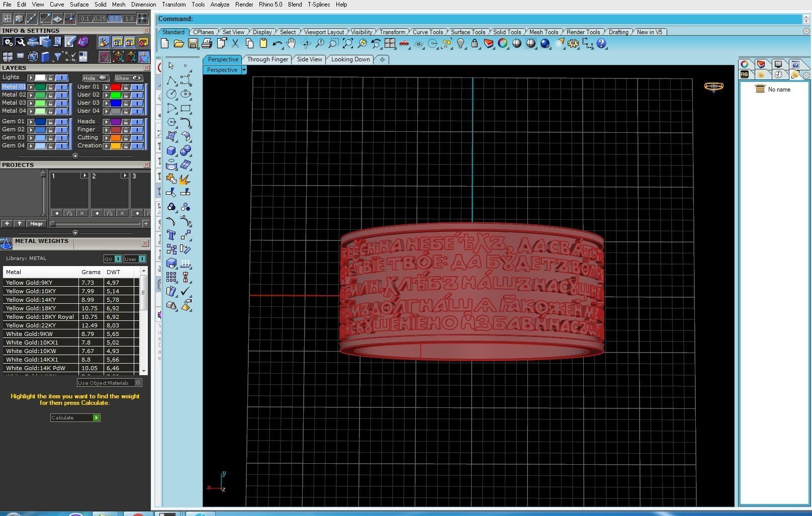This screenshot has width=812, height=516.
Task: Open the Surface menu
Action: click(79, 5)
